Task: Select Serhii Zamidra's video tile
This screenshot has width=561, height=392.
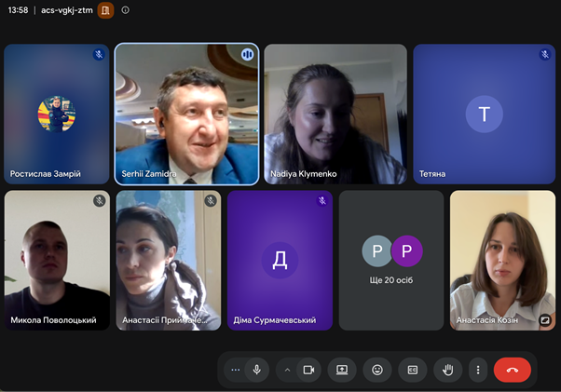Action: [x=186, y=114]
